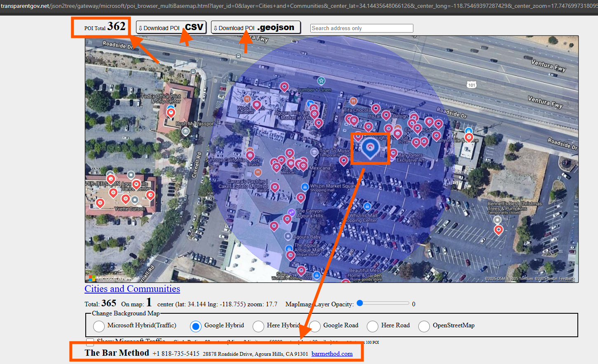Select Here Road background map
Screen dimensions: 598x364
click(373, 326)
